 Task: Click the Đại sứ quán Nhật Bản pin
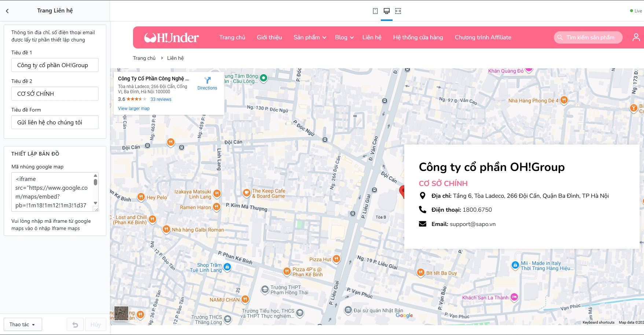(x=348, y=310)
